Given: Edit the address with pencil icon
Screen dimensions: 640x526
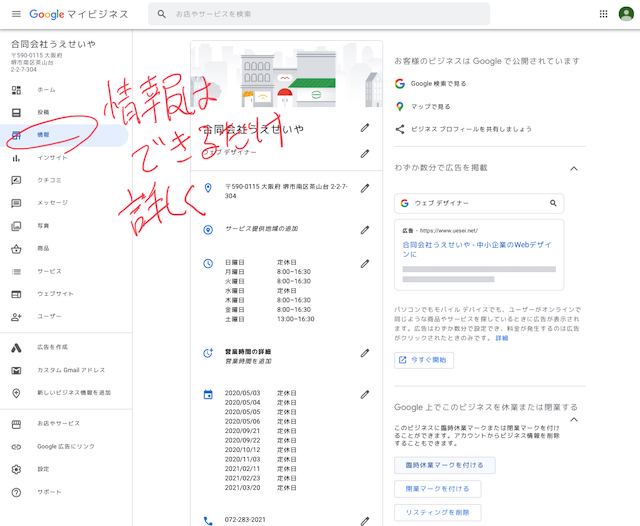Looking at the screenshot, I should [365, 189].
